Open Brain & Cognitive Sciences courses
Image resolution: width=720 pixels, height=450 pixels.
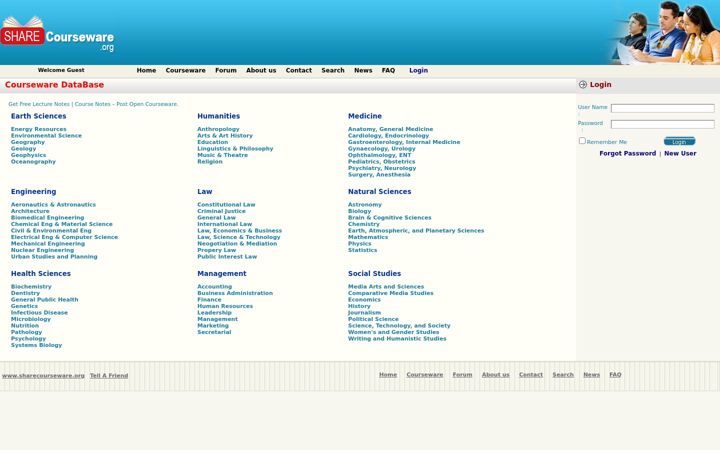point(390,218)
